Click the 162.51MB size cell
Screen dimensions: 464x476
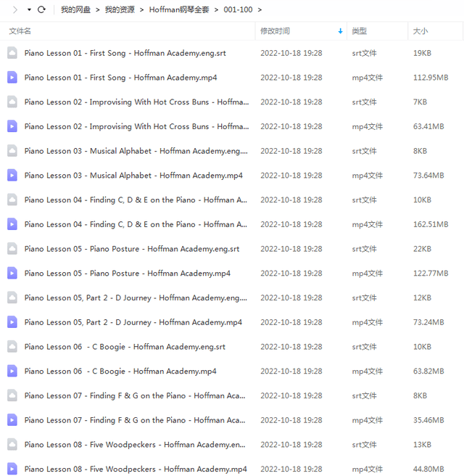point(431,224)
